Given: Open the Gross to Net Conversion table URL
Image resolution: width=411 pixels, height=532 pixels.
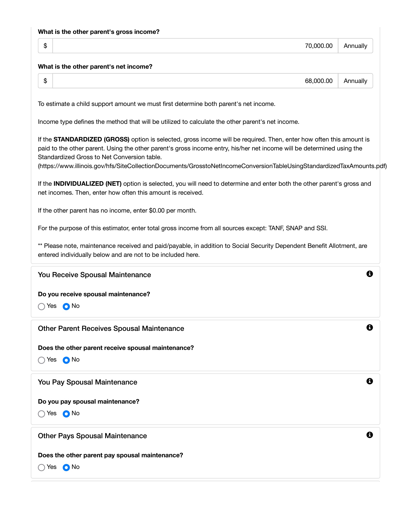Looking at the screenshot, I should pos(212,166).
